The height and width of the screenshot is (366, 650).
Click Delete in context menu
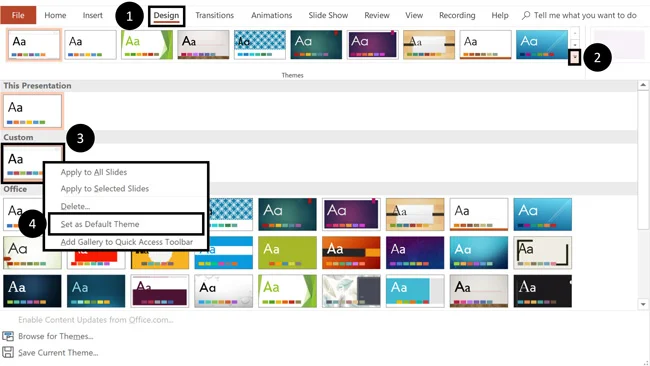[x=75, y=206]
